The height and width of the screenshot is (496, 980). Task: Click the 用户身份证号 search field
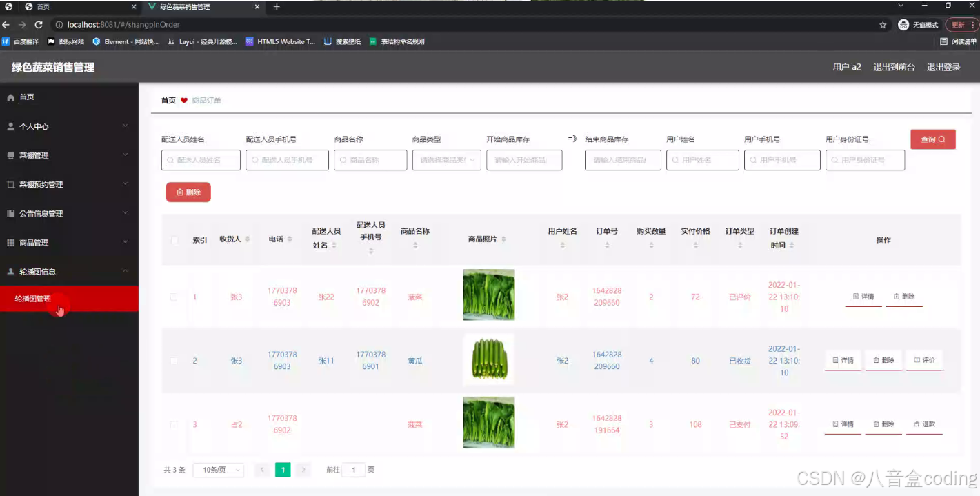point(865,160)
